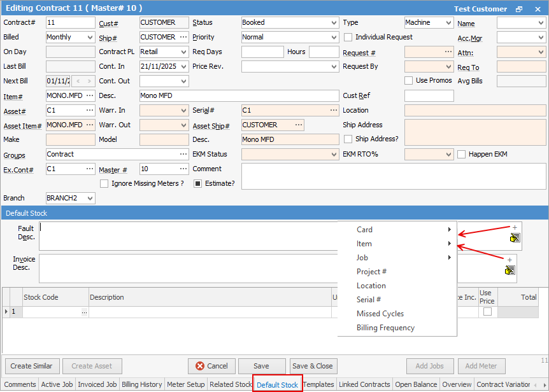Open the Linked Contracts tab
This screenshot has width=549, height=392.
pyautogui.click(x=364, y=384)
